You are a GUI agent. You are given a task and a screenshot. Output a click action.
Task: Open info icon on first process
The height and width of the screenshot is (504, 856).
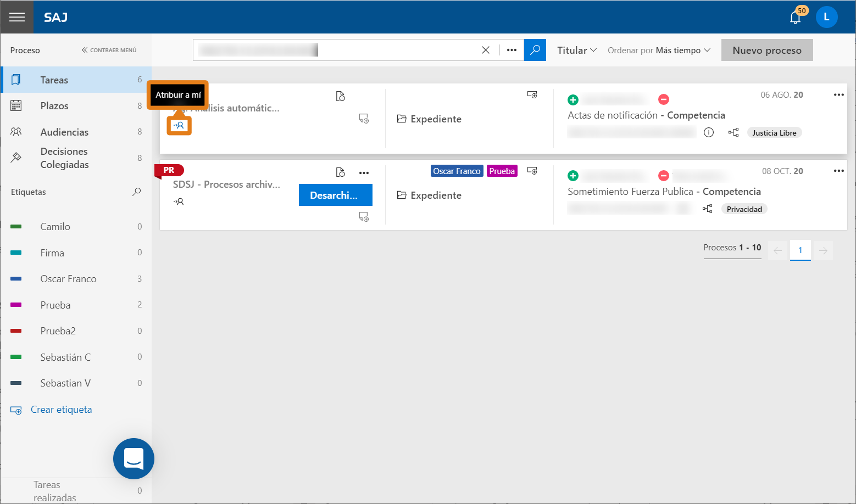pos(709,132)
